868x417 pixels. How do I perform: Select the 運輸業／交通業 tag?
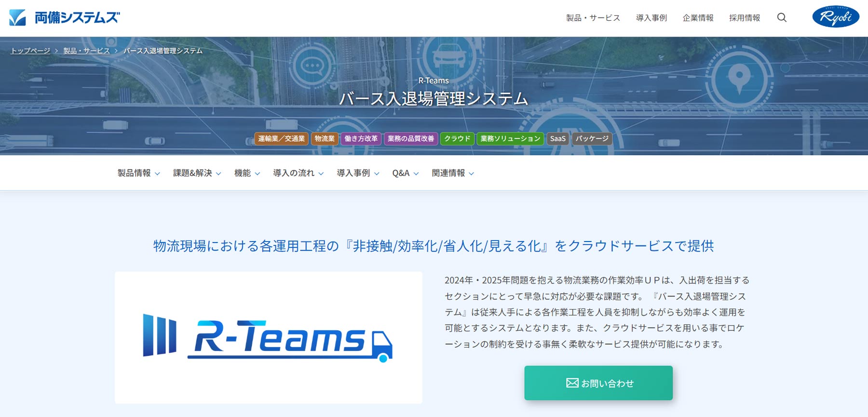pyautogui.click(x=282, y=139)
